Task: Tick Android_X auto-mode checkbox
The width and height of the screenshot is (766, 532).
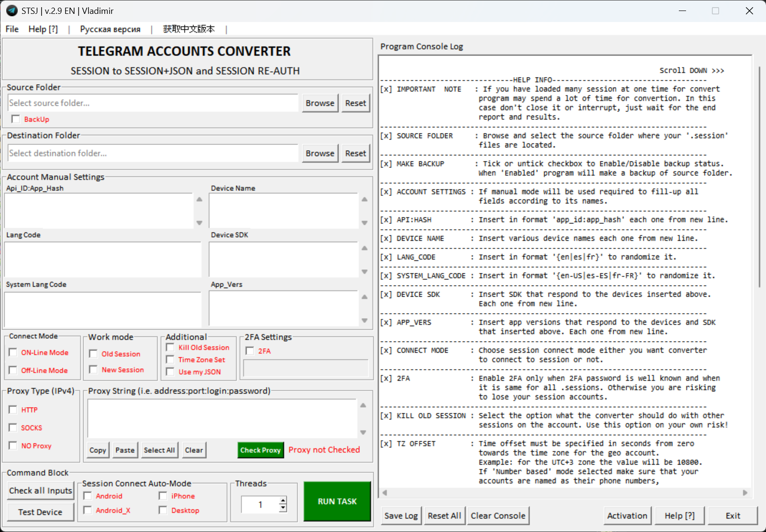Action: [88, 510]
